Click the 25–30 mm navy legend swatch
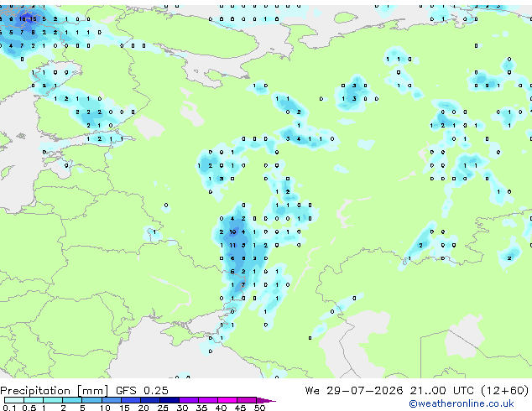532x411 pixels. (169, 400)
